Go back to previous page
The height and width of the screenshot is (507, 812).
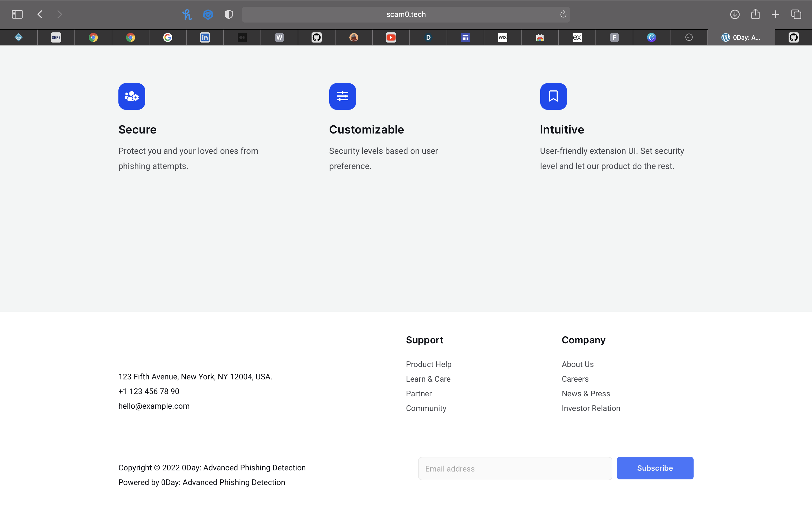[x=40, y=14]
